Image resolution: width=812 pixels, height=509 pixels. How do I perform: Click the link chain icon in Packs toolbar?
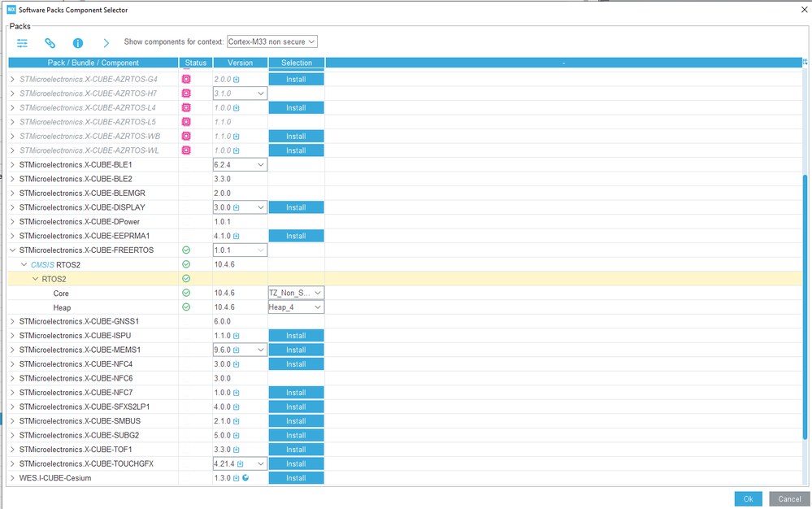click(x=50, y=43)
